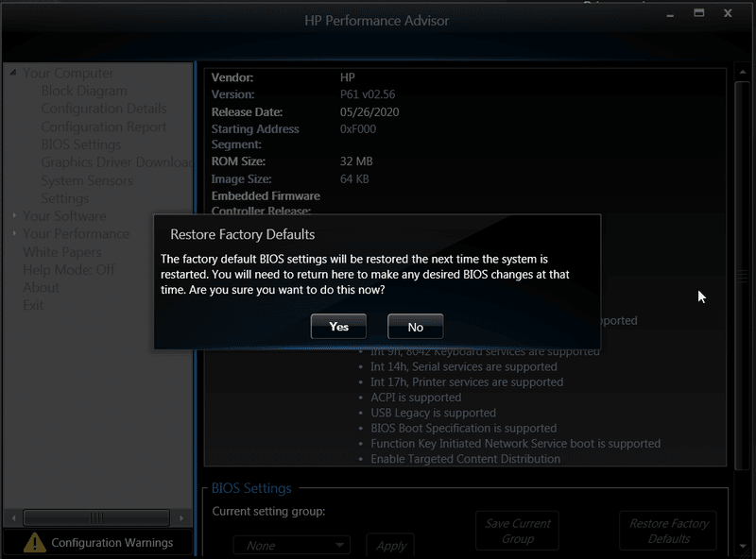756x559 pixels.
Task: Maximize the HP Performance Advisor window
Action: 698,13
